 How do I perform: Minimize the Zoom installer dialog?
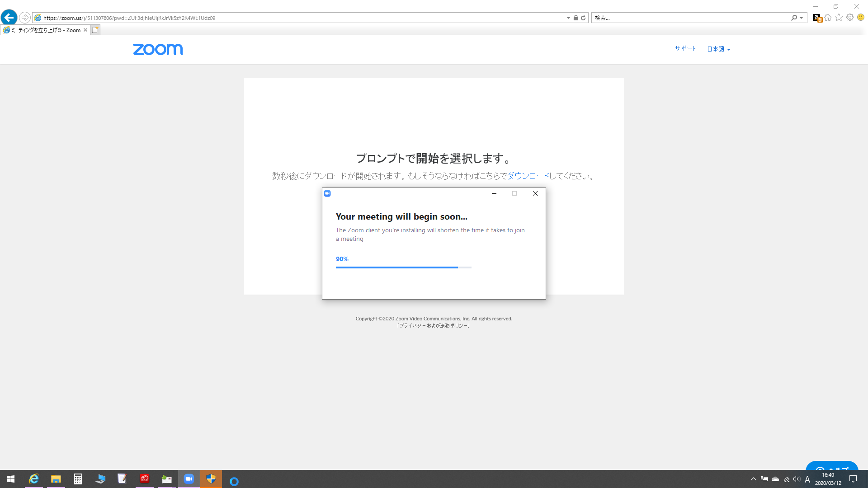(494, 193)
